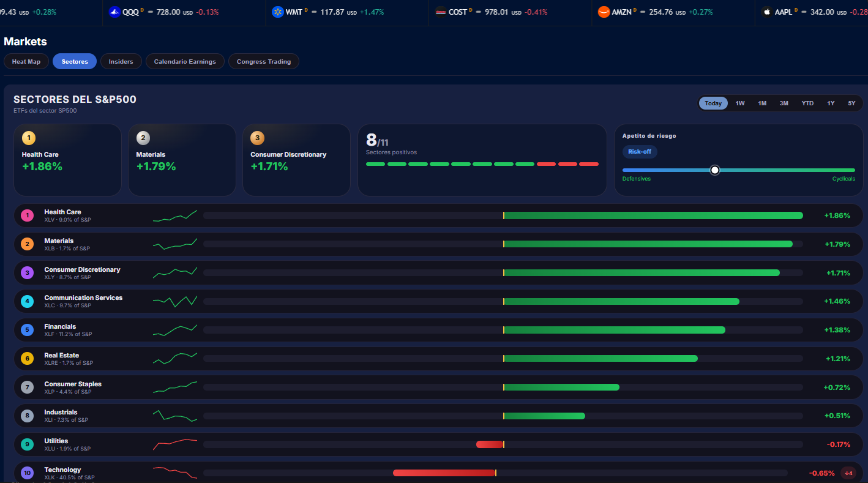This screenshot has height=483, width=868.
Task: Open the Calendario Earnings tab
Action: tap(185, 61)
